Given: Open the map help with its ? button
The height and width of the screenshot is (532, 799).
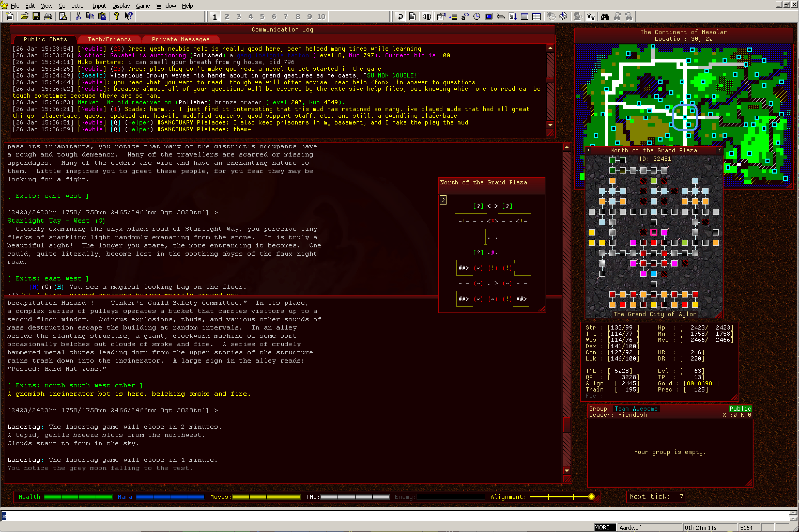Looking at the screenshot, I should click(x=719, y=150).
